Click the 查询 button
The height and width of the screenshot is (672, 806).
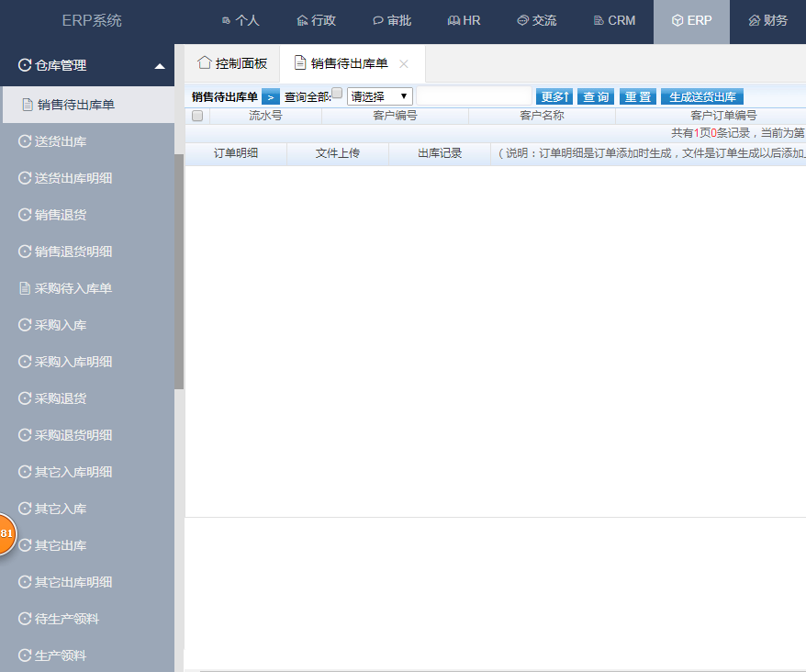596,96
